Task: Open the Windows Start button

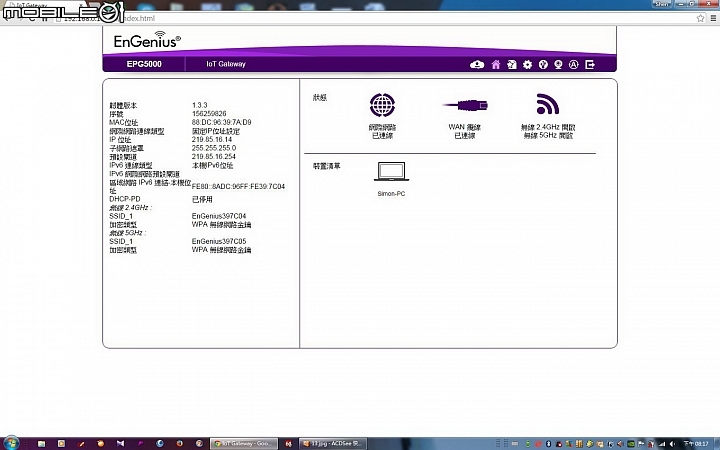Action: [11, 443]
